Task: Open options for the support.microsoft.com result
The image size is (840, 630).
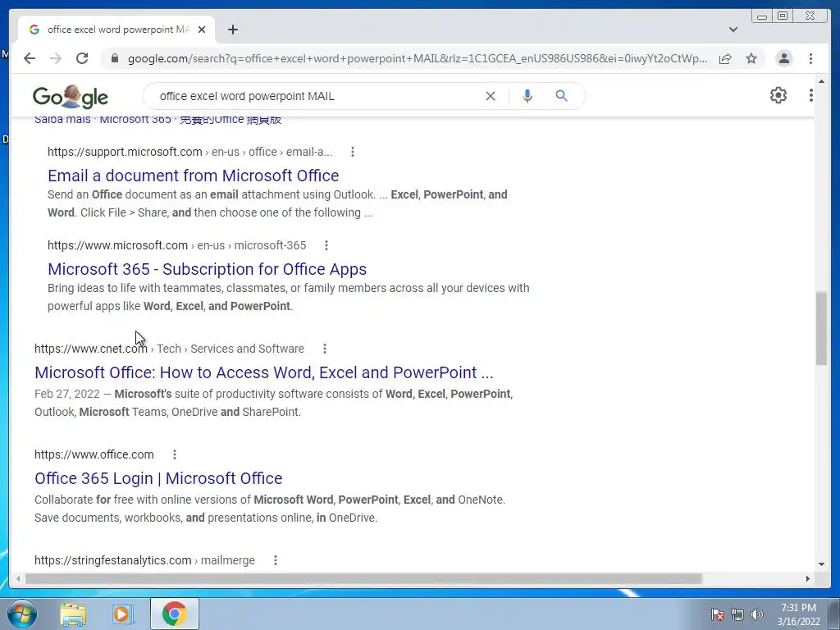Action: (353, 152)
